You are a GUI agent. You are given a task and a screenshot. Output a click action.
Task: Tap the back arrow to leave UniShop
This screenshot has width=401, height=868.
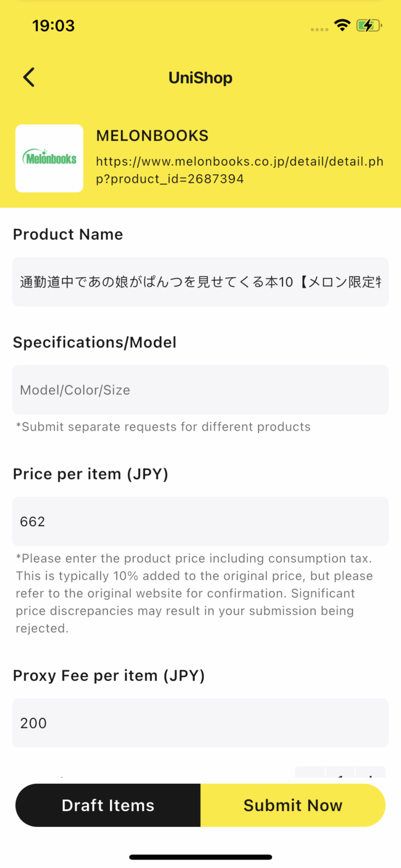click(28, 77)
